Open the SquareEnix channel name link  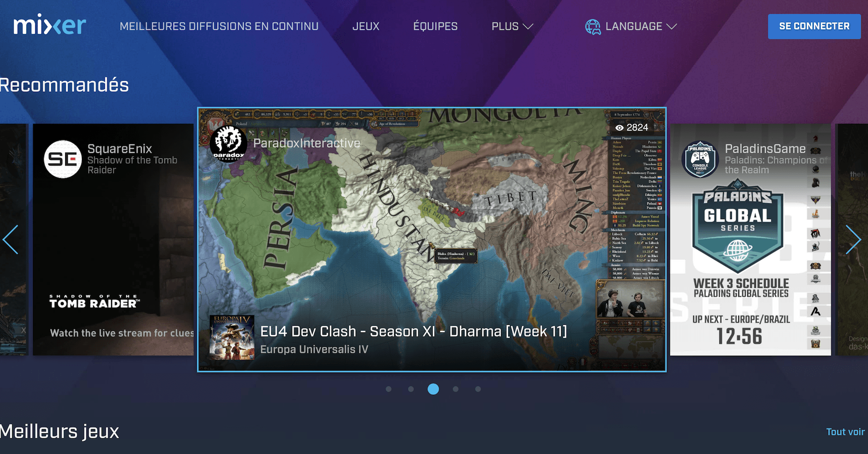tap(119, 149)
